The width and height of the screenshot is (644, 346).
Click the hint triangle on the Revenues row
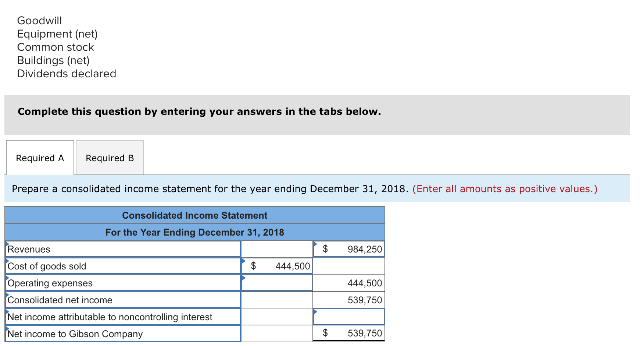coord(7,244)
